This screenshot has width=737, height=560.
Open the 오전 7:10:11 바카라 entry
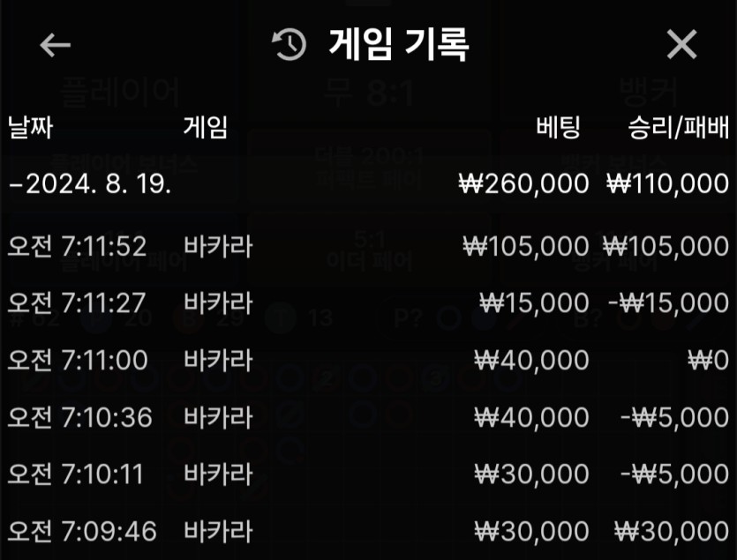369,474
